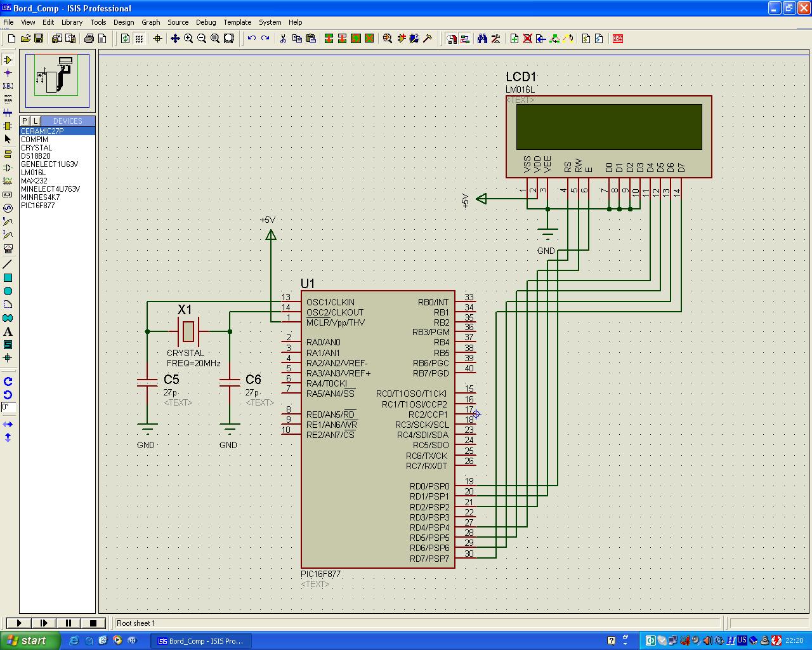
Task: Open the Graph menu
Action: click(151, 22)
